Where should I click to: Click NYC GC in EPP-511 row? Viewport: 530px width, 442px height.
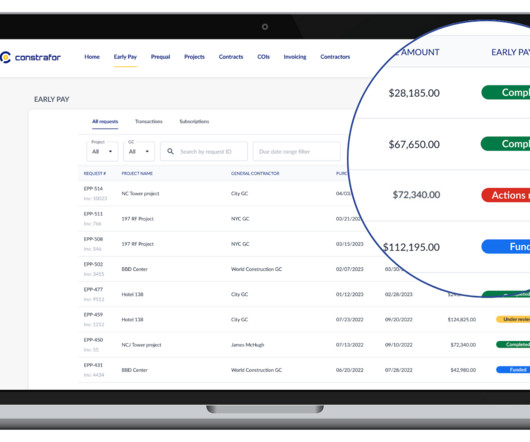click(240, 219)
